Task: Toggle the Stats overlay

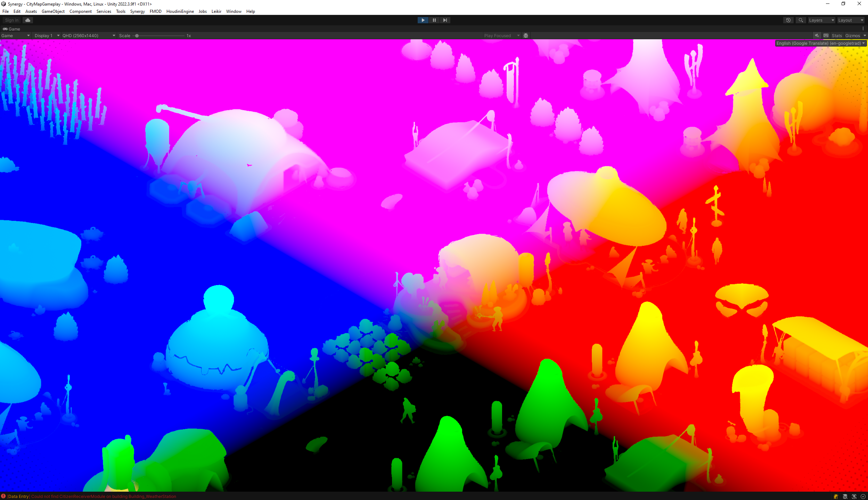Action: [x=837, y=35]
